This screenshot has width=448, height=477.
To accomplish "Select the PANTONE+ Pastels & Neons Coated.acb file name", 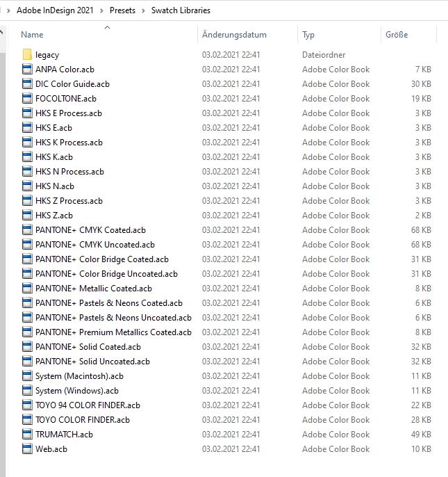I will click(x=109, y=303).
